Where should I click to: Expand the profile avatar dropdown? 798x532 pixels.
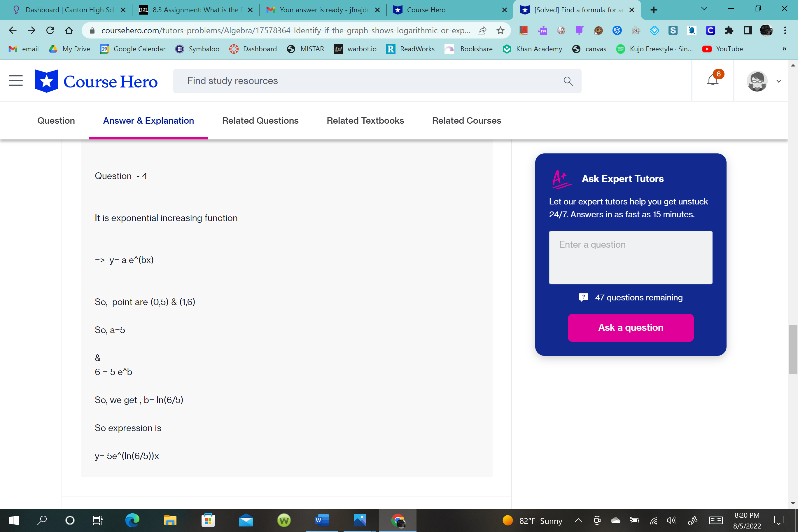[x=779, y=81]
